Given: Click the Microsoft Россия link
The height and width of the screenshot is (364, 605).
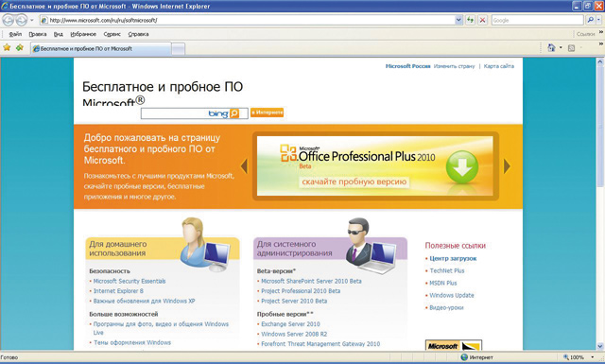Looking at the screenshot, I should pyautogui.click(x=407, y=66).
